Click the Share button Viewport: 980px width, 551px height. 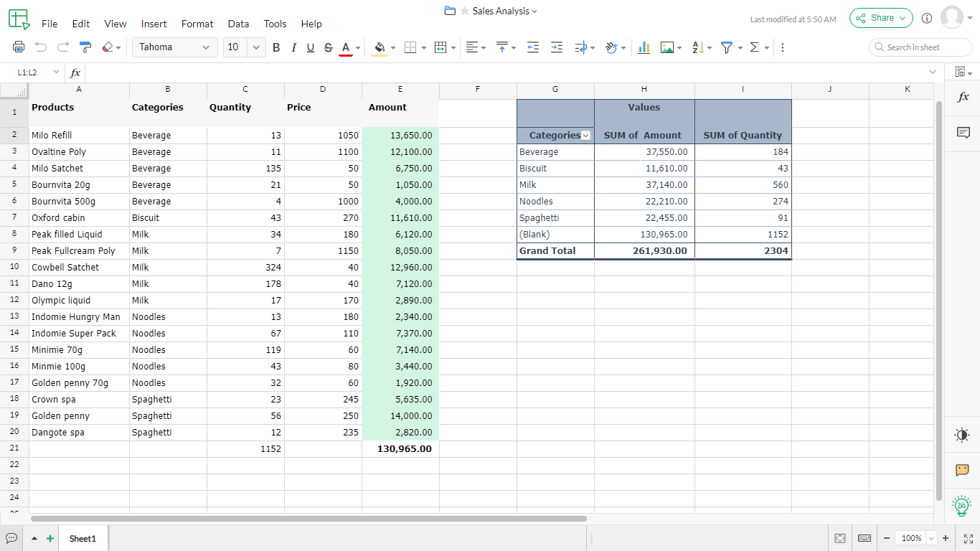(x=881, y=18)
